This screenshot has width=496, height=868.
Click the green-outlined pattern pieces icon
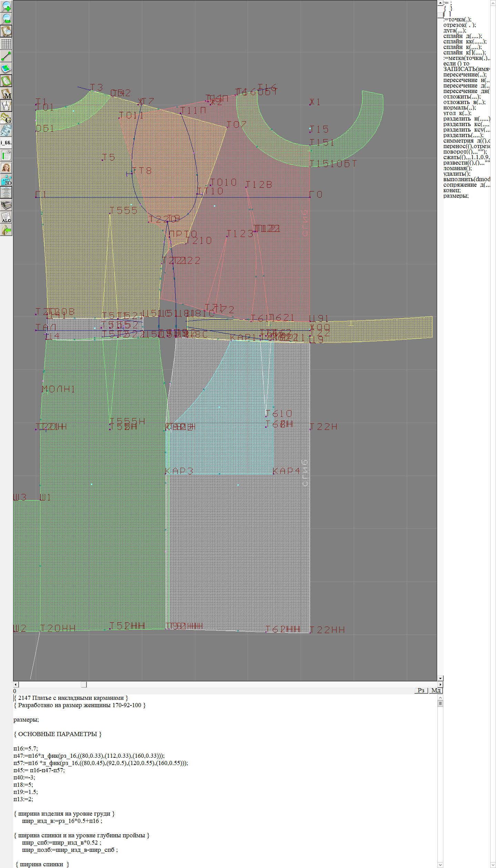click(6, 81)
